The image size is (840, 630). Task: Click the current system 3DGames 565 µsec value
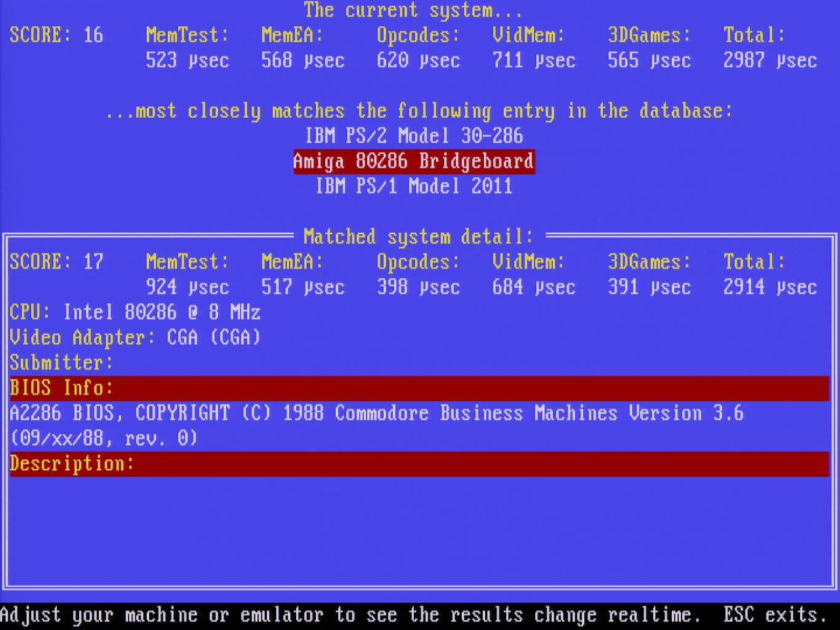649,60
